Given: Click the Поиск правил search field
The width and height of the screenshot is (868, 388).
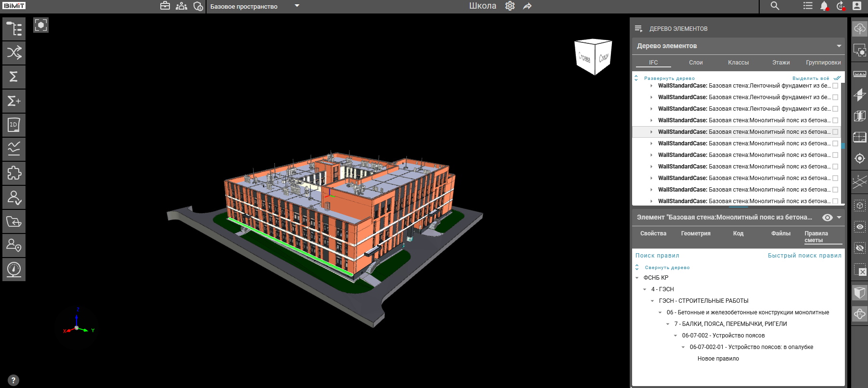Looking at the screenshot, I should tap(658, 256).
